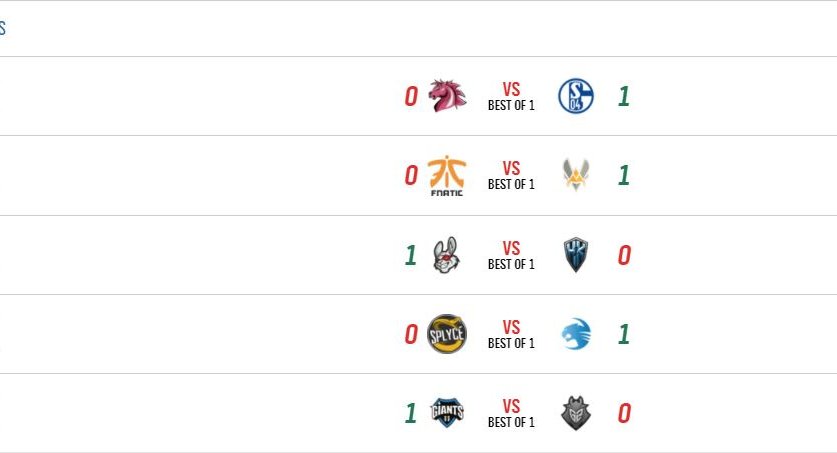Select the H2K shield logo
The height and width of the screenshot is (453, 837).
pyautogui.click(x=575, y=255)
